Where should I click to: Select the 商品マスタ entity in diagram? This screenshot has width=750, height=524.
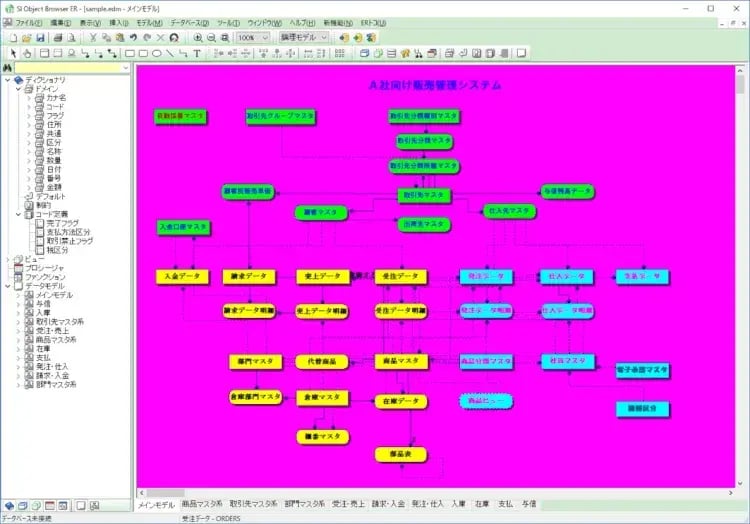tap(401, 361)
